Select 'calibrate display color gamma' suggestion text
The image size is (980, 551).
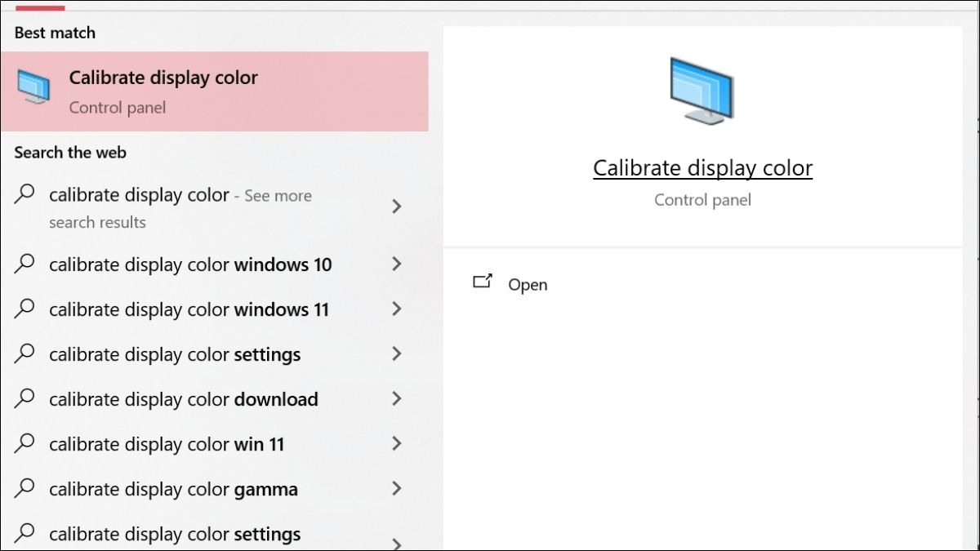point(173,490)
